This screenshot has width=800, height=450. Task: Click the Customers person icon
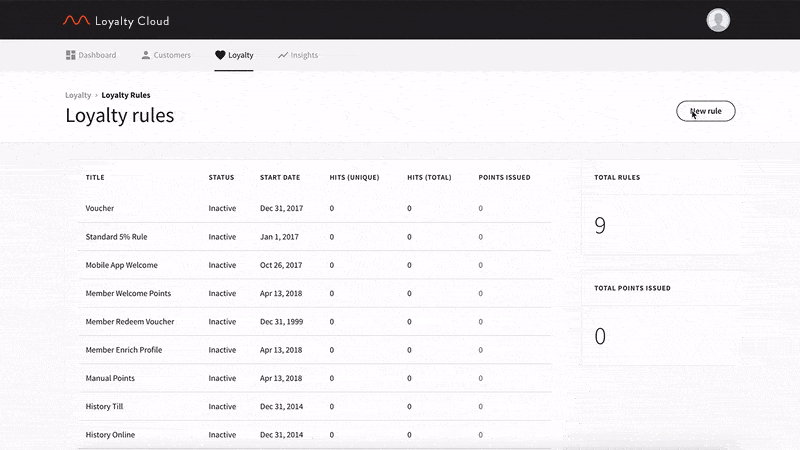click(145, 55)
